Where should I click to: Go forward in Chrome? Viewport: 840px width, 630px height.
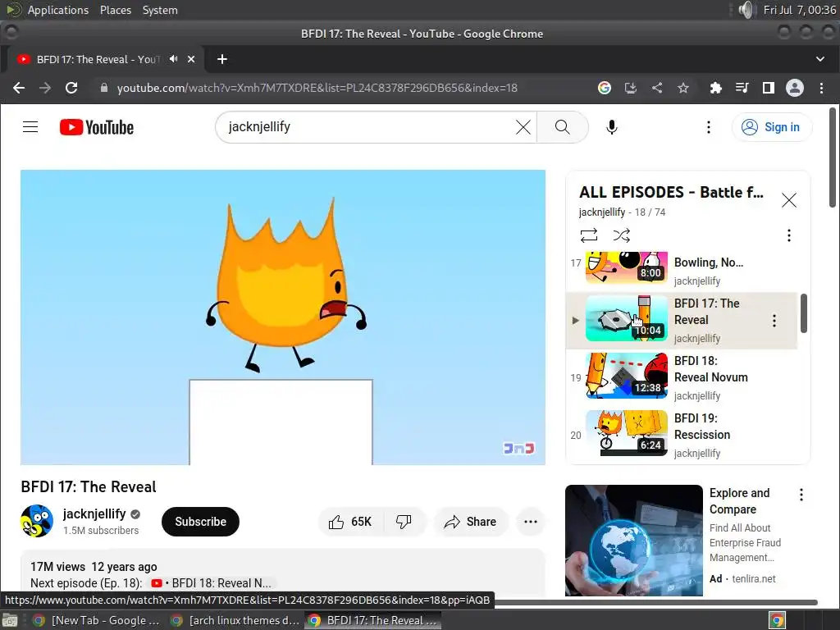(x=45, y=88)
